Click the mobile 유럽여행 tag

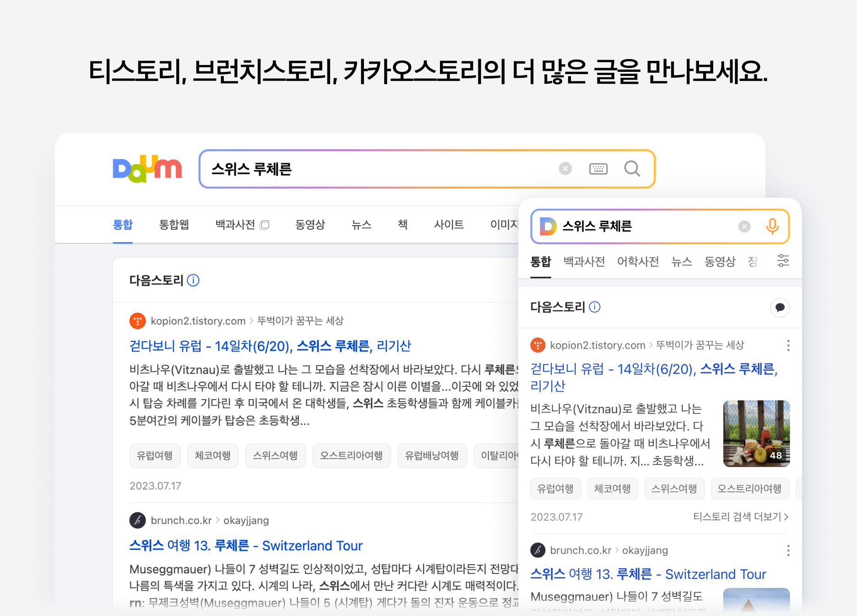pos(555,489)
